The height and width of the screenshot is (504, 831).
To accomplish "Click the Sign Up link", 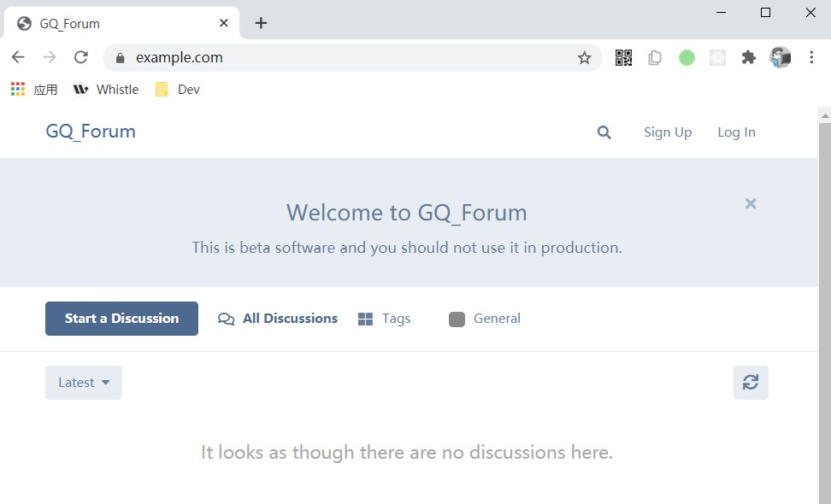I will 668,132.
